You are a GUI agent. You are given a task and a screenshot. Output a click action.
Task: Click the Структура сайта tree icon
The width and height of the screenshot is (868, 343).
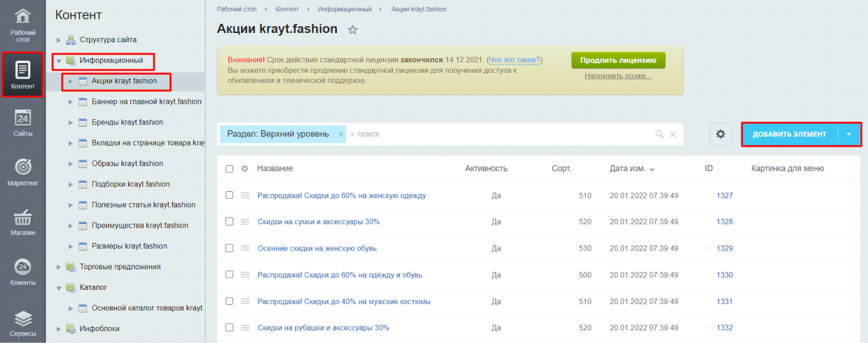click(x=71, y=40)
